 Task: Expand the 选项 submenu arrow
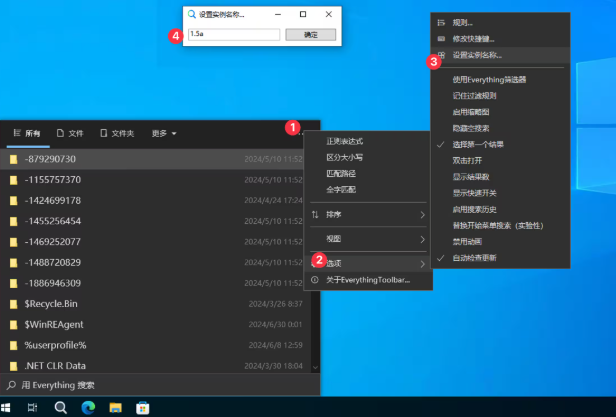(x=422, y=264)
